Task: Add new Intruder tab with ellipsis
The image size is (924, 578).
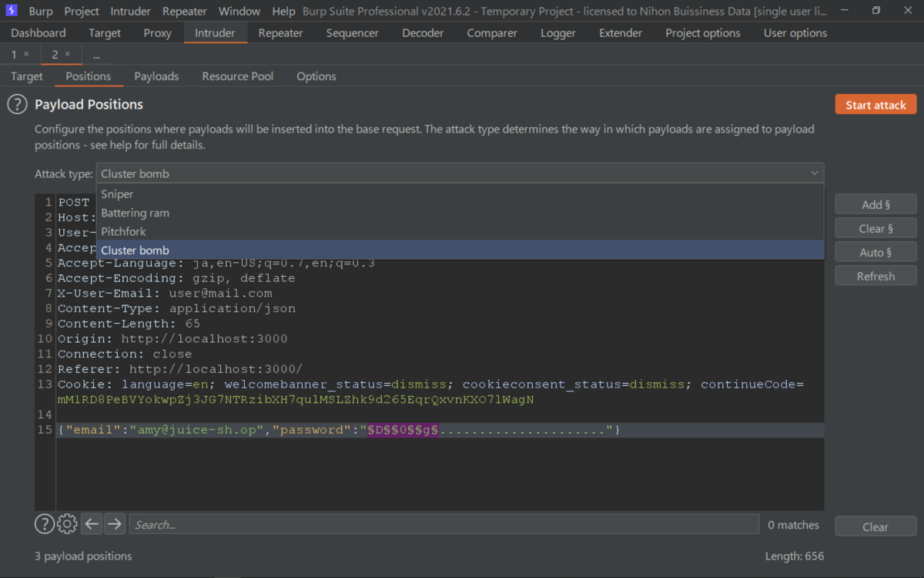Action: pyautogui.click(x=96, y=55)
